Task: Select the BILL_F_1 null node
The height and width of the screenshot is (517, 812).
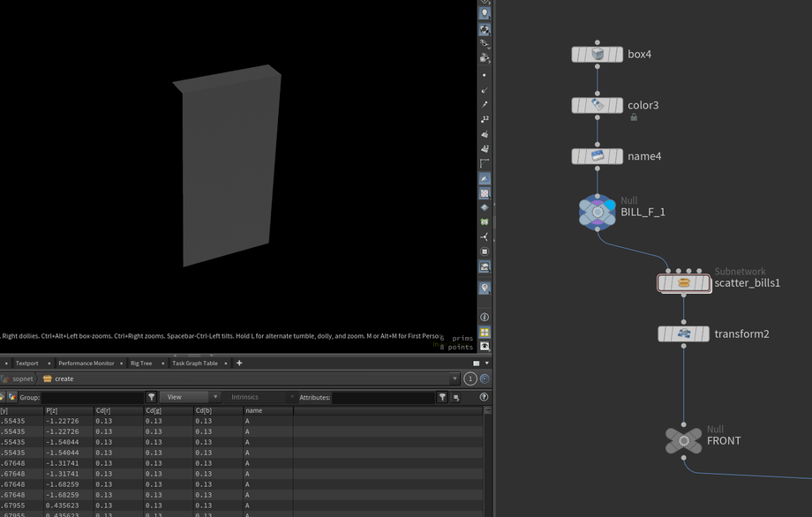Action: point(598,212)
